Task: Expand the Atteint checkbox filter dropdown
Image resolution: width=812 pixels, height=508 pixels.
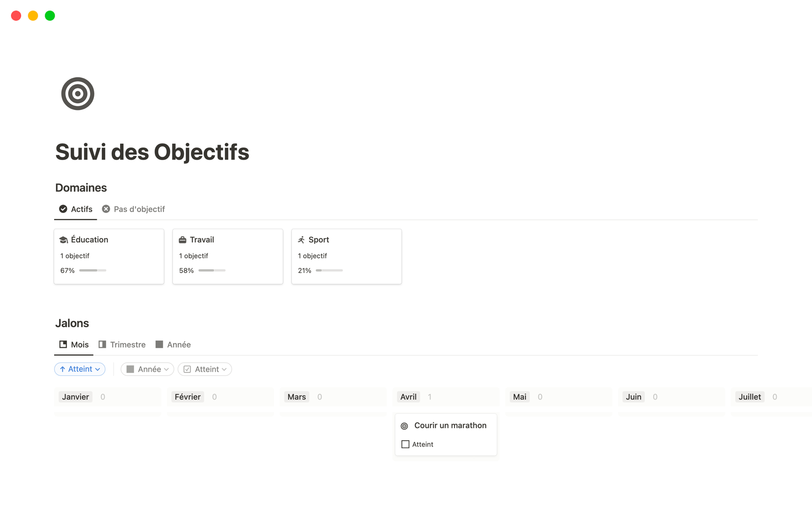Action: click(x=205, y=369)
